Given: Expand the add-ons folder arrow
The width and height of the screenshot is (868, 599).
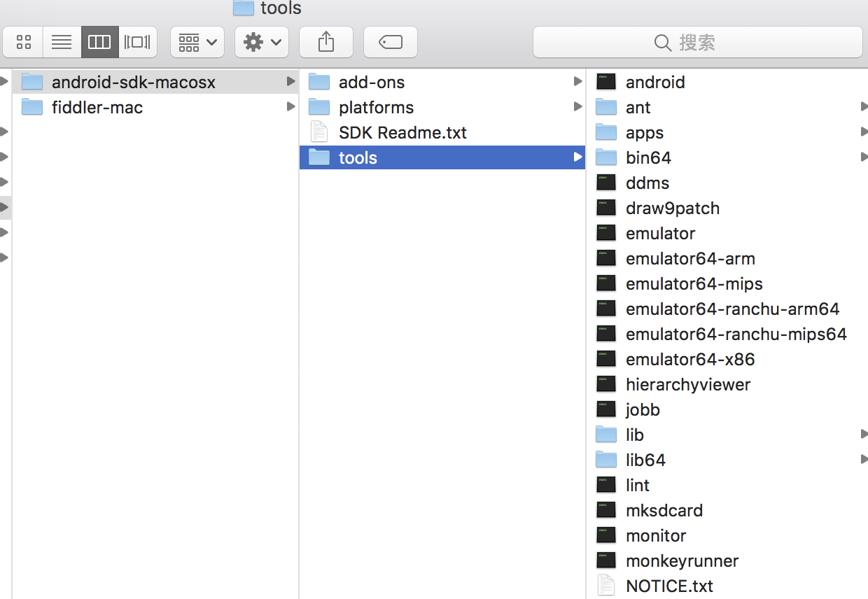Looking at the screenshot, I should 577,81.
